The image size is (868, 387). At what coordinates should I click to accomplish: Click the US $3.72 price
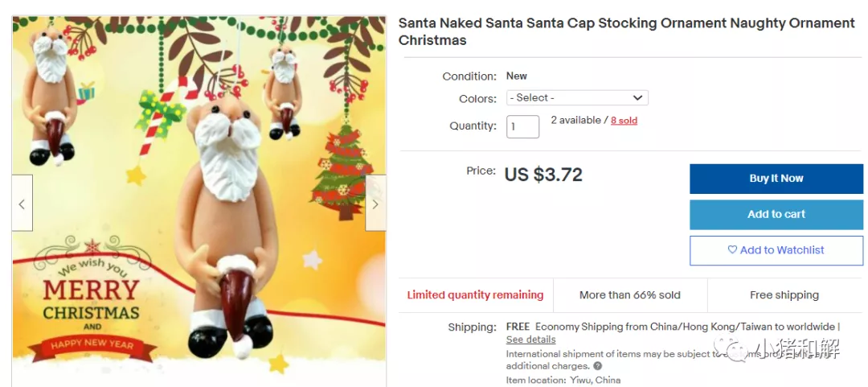tap(543, 175)
